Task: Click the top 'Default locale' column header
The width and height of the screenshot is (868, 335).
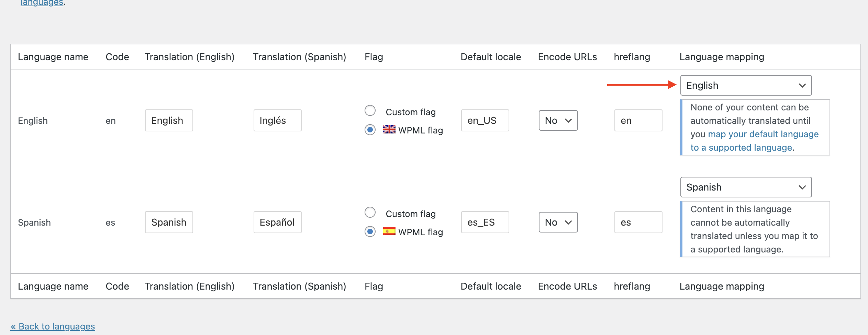Action: (x=491, y=57)
